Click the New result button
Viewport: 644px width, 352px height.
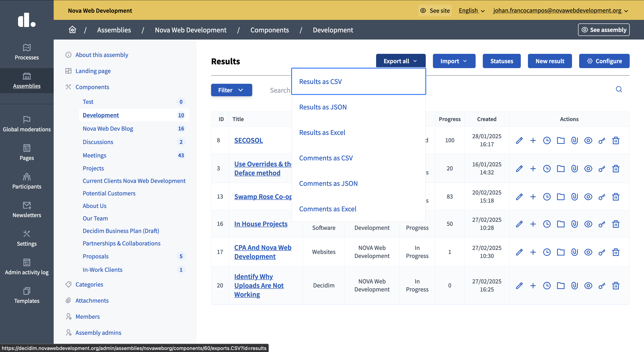(x=549, y=61)
